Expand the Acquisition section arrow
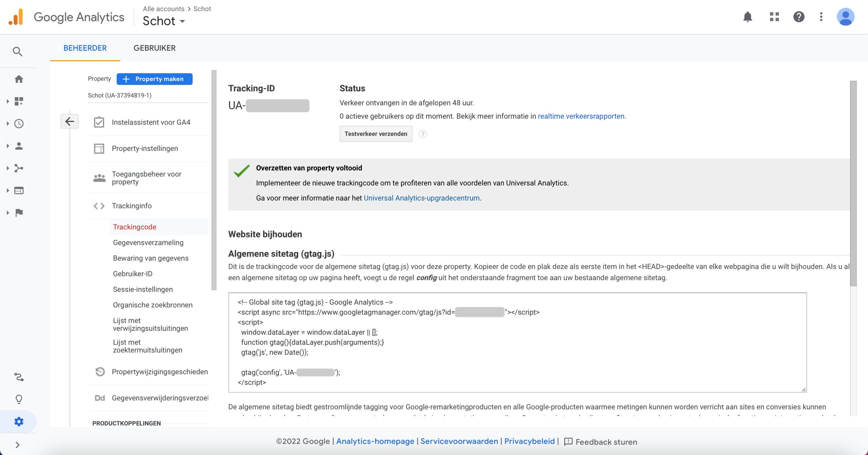The image size is (868, 455). pyautogui.click(x=8, y=168)
